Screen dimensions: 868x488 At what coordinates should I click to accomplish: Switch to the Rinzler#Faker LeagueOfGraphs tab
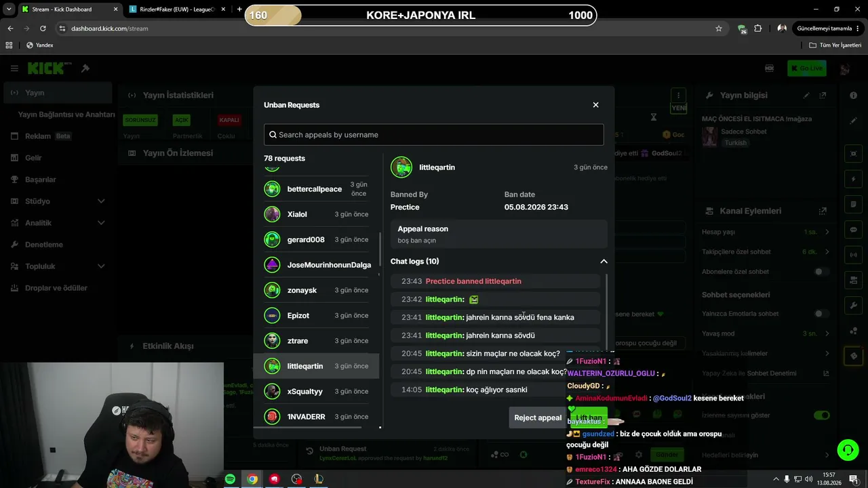click(178, 9)
